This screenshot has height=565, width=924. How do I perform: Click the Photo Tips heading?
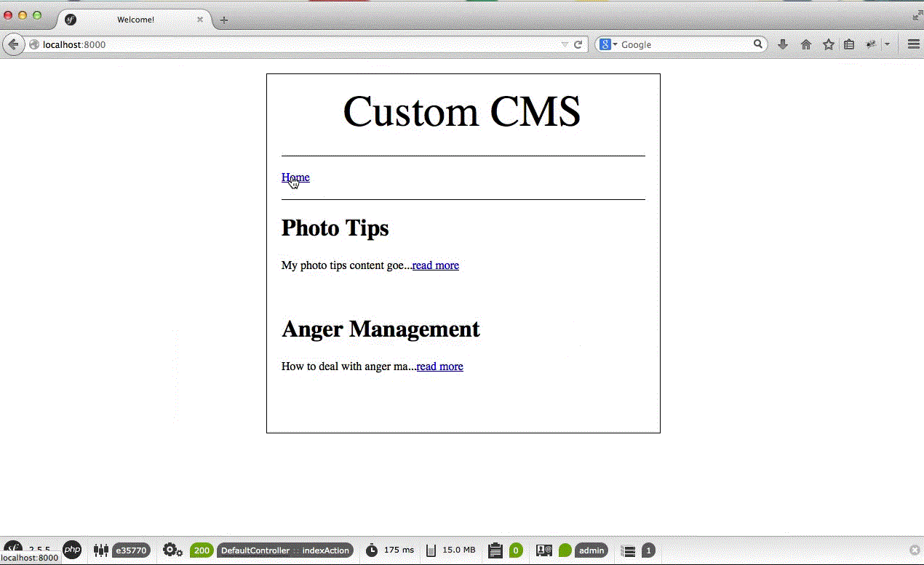[x=335, y=228]
